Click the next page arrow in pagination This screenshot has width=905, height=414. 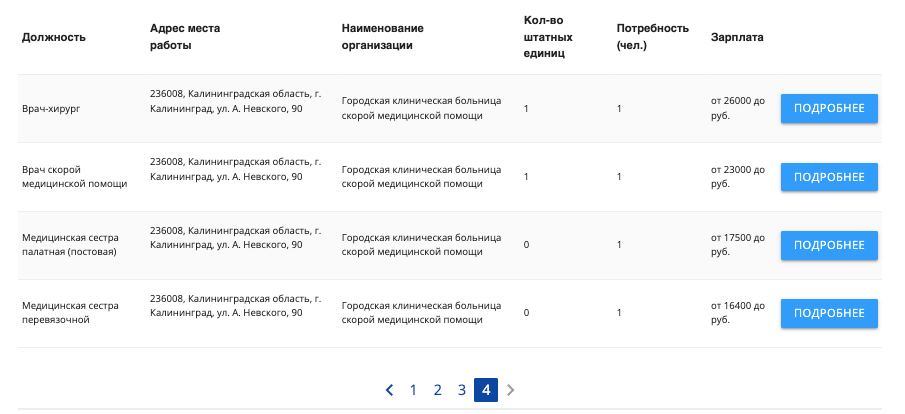click(511, 390)
